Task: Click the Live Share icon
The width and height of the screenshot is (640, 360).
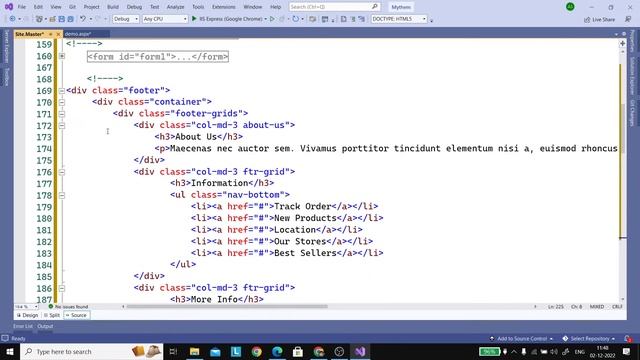Action: [x=587, y=19]
